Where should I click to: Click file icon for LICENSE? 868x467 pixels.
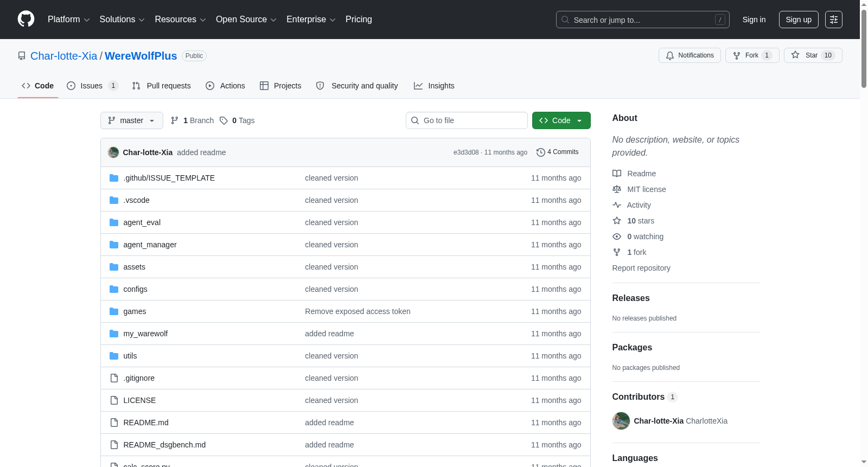click(x=114, y=400)
